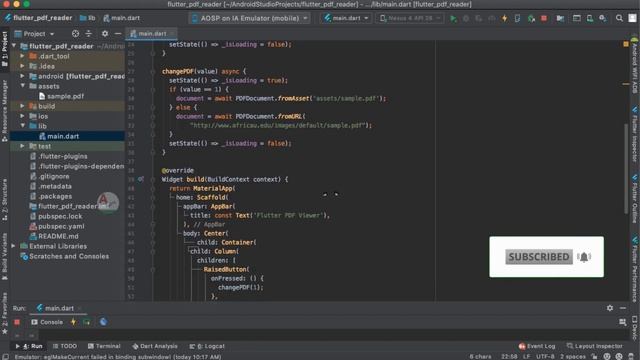Select main.dart file in project tree
This screenshot has width=640, height=360.
tap(59, 136)
